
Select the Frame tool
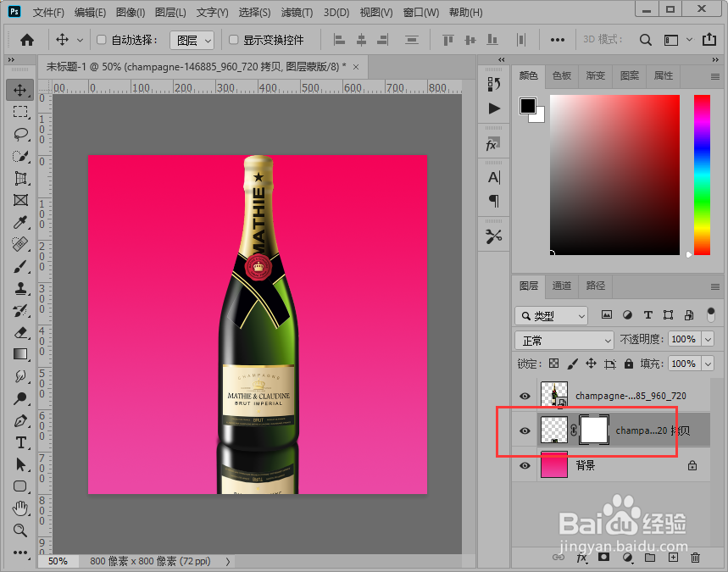tap(20, 200)
